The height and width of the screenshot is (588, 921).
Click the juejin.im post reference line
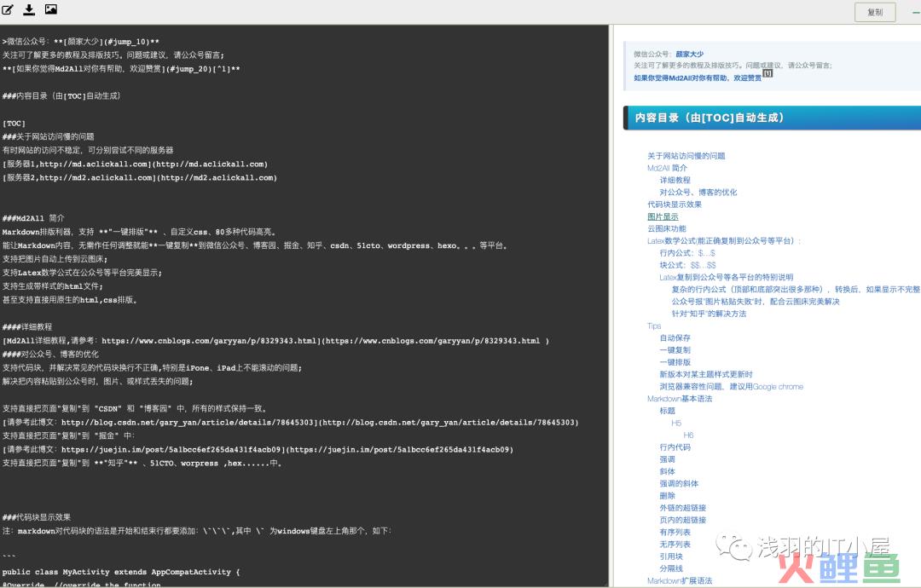258,449
